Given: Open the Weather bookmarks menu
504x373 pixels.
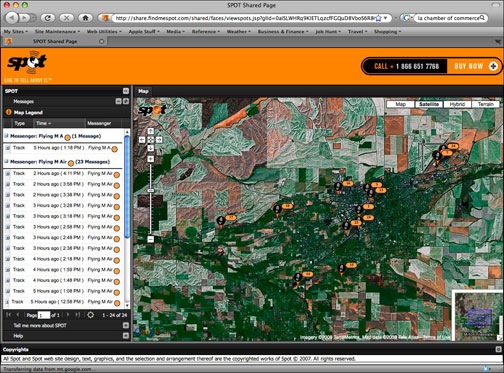Looking at the screenshot, I should (x=238, y=32).
